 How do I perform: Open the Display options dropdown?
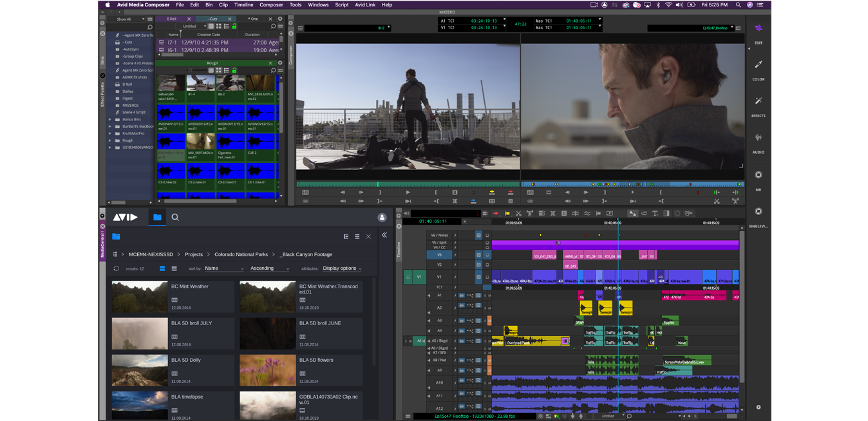[342, 268]
